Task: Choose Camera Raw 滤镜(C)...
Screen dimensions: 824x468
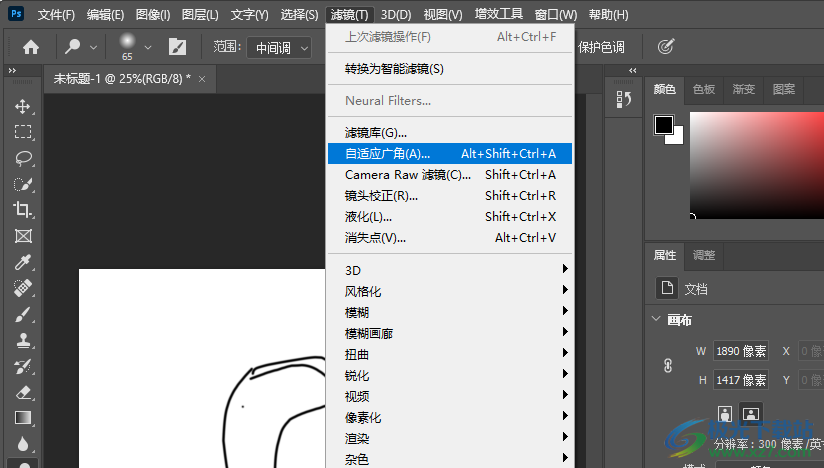Action: 450,174
